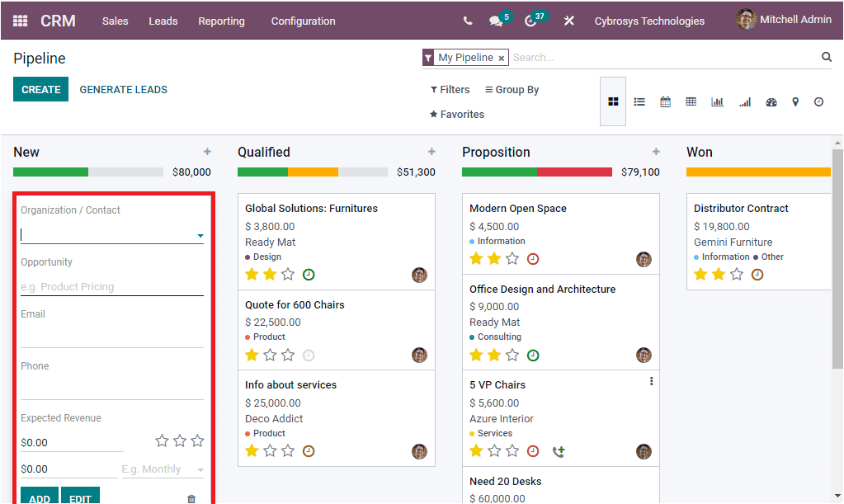Click the GENERATE LEADS link
The width and height of the screenshot is (844, 504).
click(x=123, y=88)
